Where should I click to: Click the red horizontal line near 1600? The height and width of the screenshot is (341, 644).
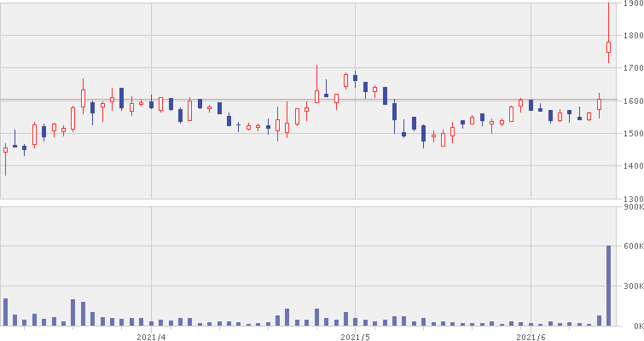coord(256,100)
